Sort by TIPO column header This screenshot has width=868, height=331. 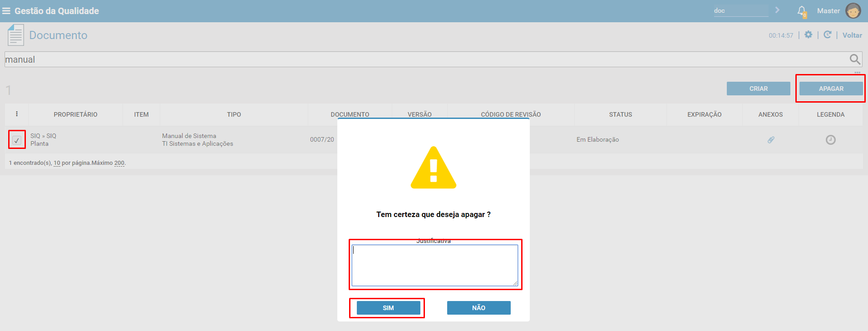click(x=234, y=114)
